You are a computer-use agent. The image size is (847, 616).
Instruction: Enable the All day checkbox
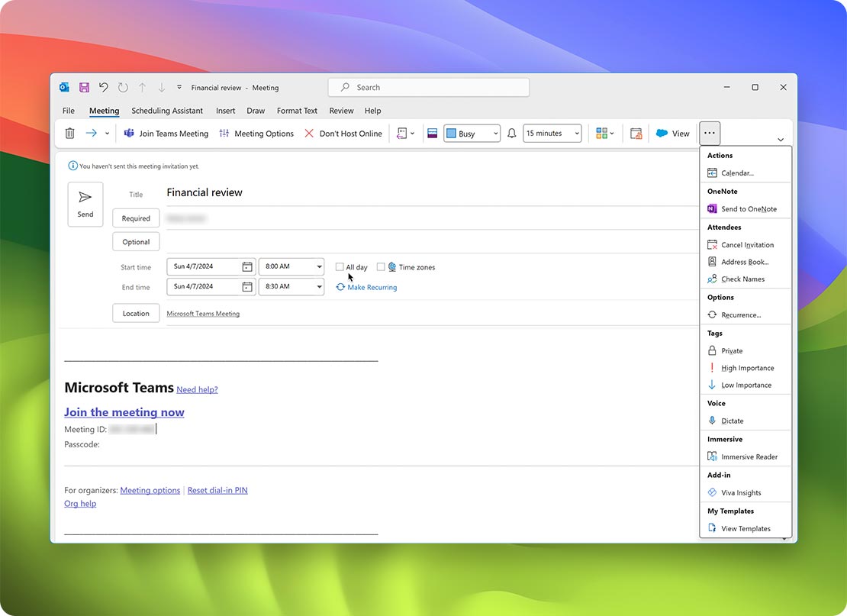339,267
